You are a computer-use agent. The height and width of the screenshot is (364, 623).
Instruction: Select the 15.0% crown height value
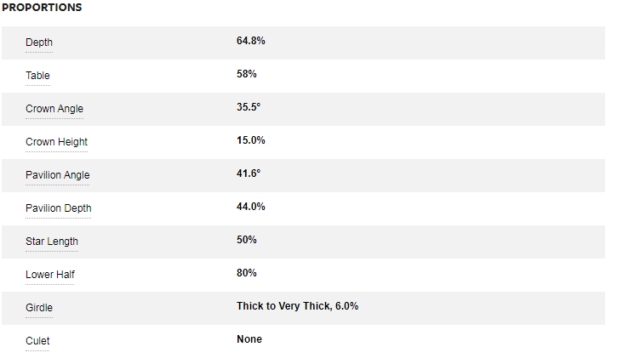[251, 140]
